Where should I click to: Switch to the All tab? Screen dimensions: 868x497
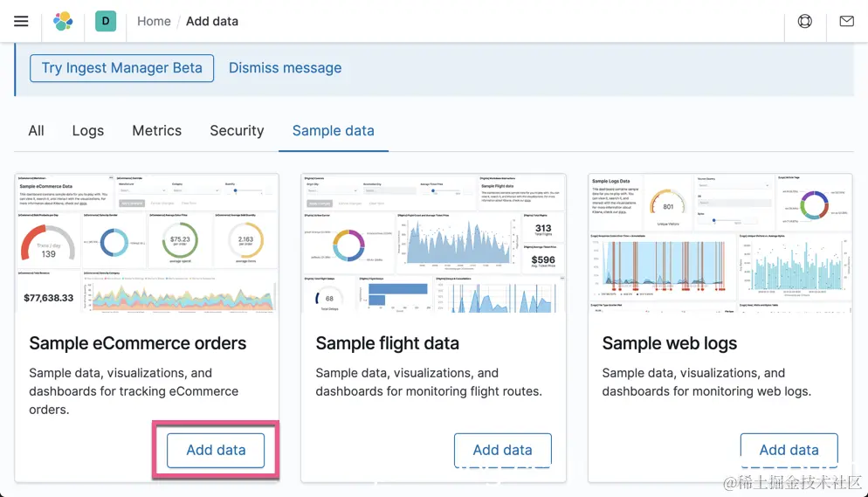(x=36, y=131)
